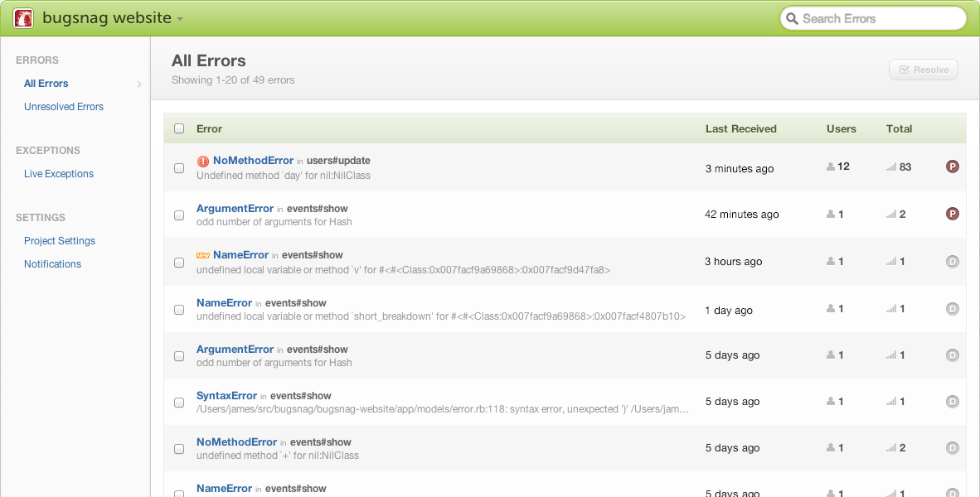Check the SyntaxError row checkbox

click(179, 403)
